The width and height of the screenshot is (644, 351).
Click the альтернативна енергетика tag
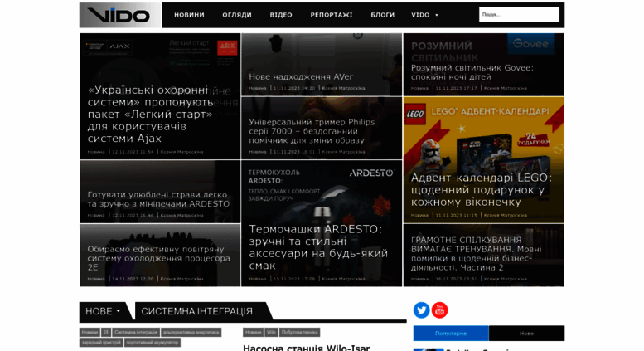click(191, 332)
